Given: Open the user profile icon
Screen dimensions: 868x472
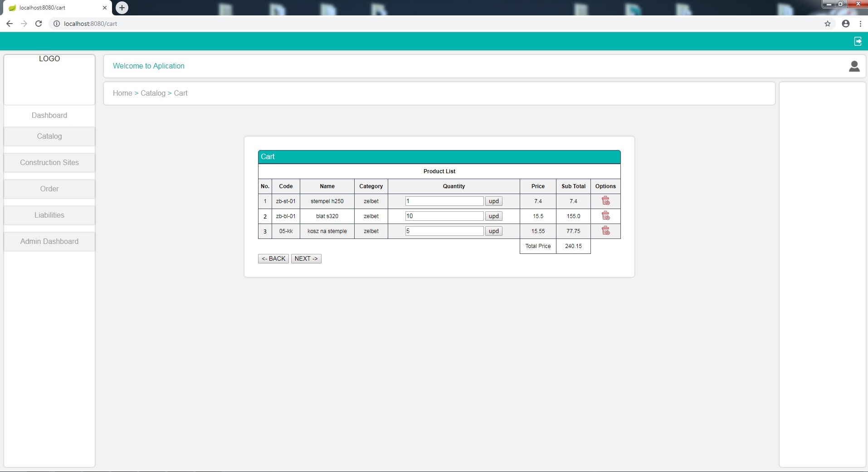Looking at the screenshot, I should point(854,66).
